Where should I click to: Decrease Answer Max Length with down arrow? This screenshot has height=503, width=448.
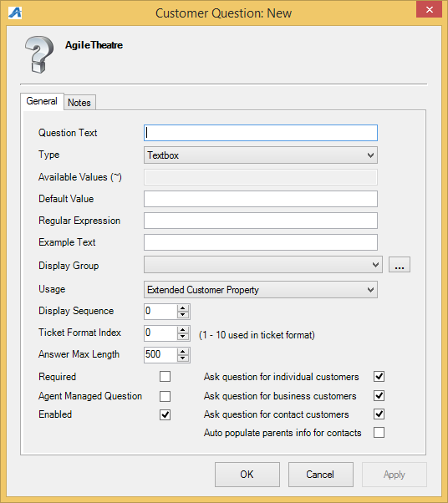click(183, 358)
